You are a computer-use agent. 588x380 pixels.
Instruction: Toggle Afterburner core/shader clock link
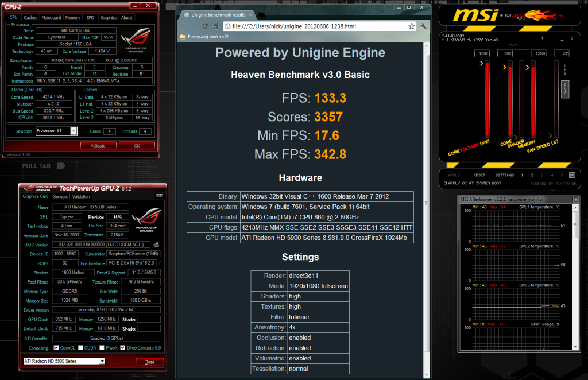point(513,45)
